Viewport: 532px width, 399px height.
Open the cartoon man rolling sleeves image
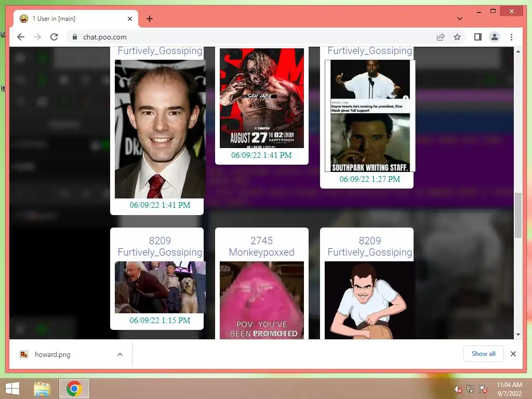[370, 300]
